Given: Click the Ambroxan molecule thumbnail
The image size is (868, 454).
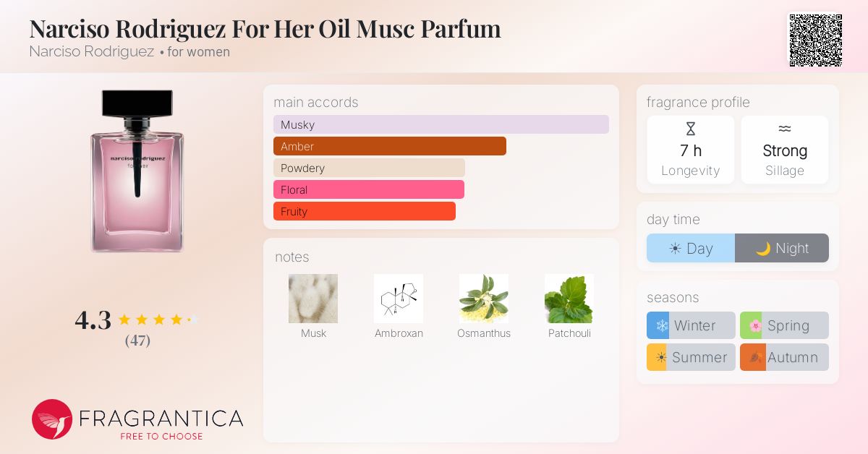Looking at the screenshot, I should point(399,299).
